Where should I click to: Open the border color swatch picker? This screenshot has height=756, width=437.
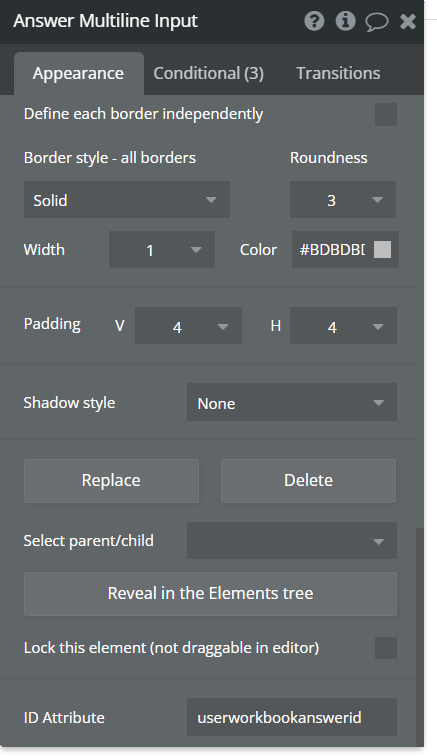click(382, 250)
